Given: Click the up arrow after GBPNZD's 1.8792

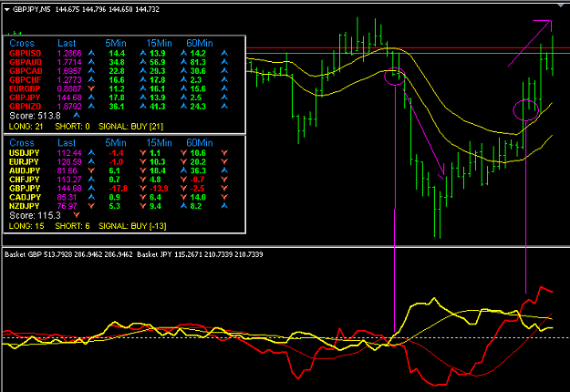Looking at the screenshot, I should [91, 106].
